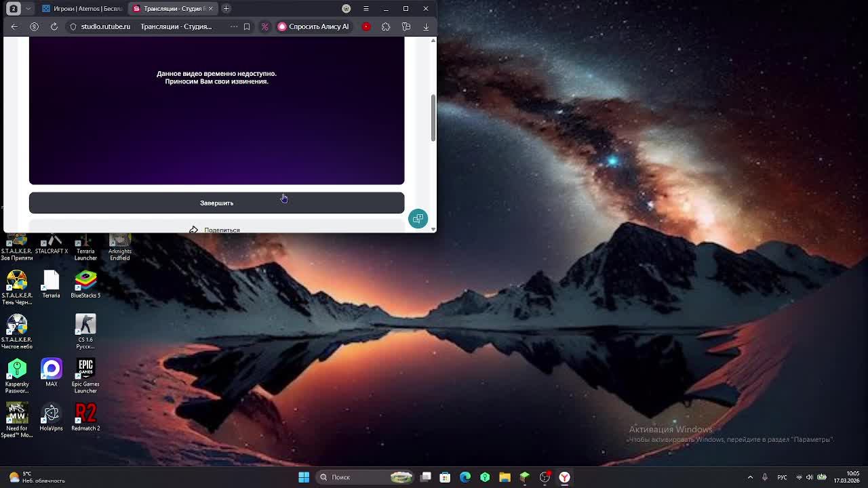Viewport: 868px width, 488px height.
Task: Open a new browser tab
Action: click(226, 9)
